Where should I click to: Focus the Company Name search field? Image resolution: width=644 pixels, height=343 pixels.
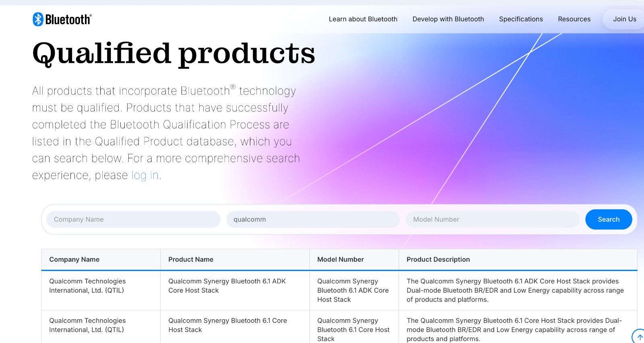[x=133, y=219]
